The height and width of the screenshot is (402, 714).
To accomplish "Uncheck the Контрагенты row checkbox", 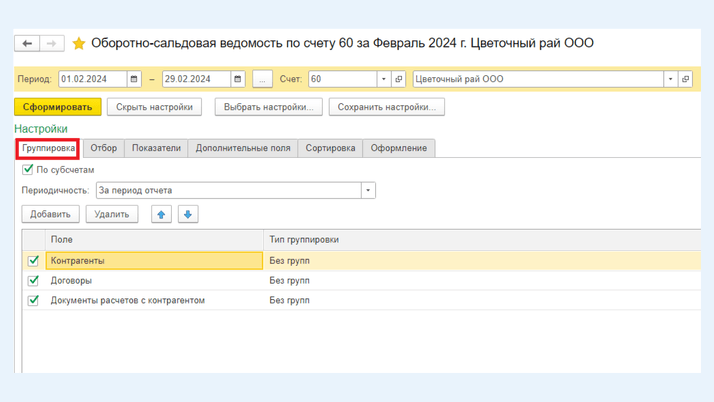I will tap(33, 260).
